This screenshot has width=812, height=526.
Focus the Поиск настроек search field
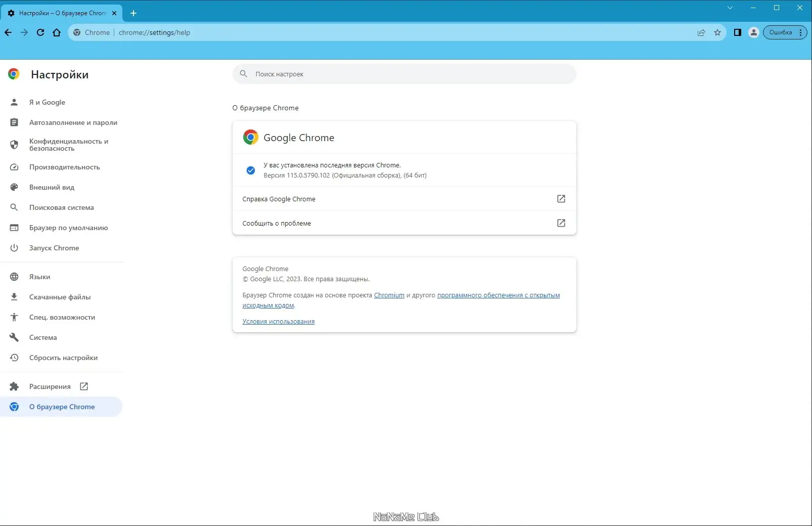coord(404,74)
